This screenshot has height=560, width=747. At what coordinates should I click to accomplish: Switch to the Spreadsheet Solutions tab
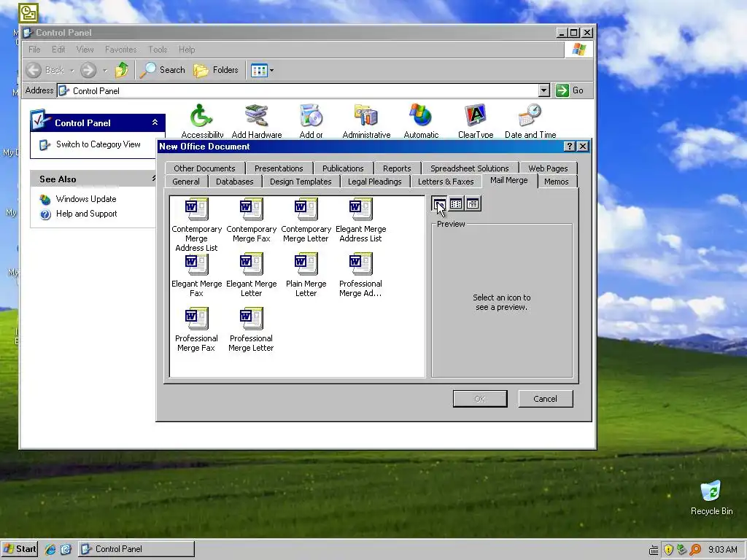click(x=469, y=168)
